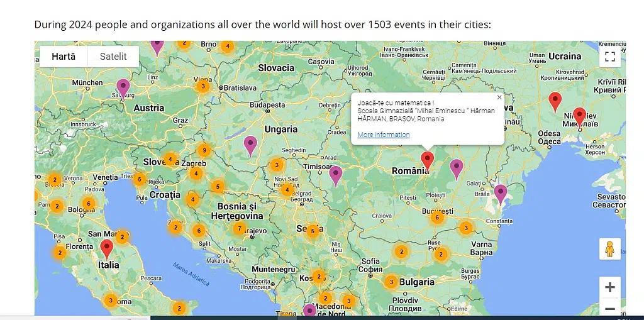Viewport: 644px width, 320px height.
Task: Open the cluster of 2 at San Marino
Action: point(122,236)
